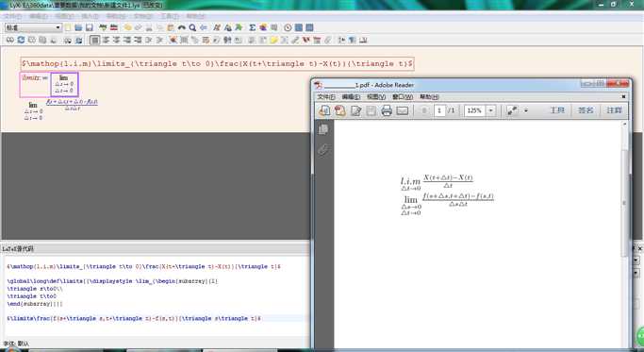This screenshot has height=352, width=644.
Task: Toggle the read mode icon in Adobe Reader
Action: [x=512, y=110]
